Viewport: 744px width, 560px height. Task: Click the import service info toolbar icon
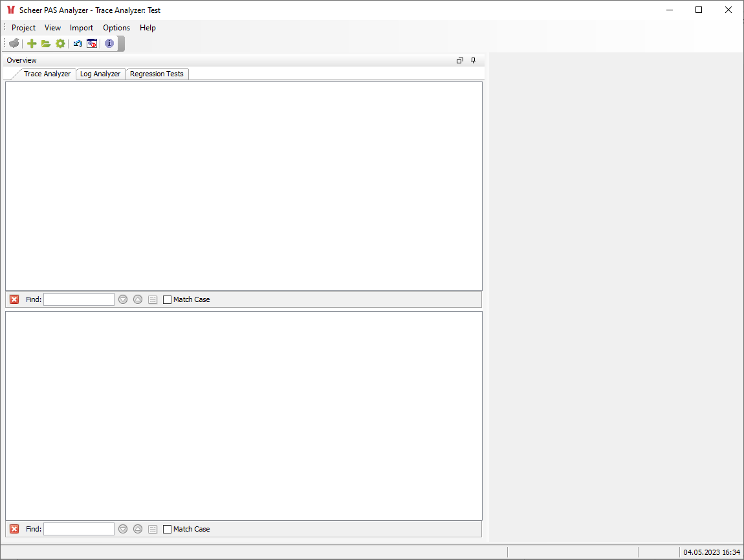pyautogui.click(x=92, y=43)
